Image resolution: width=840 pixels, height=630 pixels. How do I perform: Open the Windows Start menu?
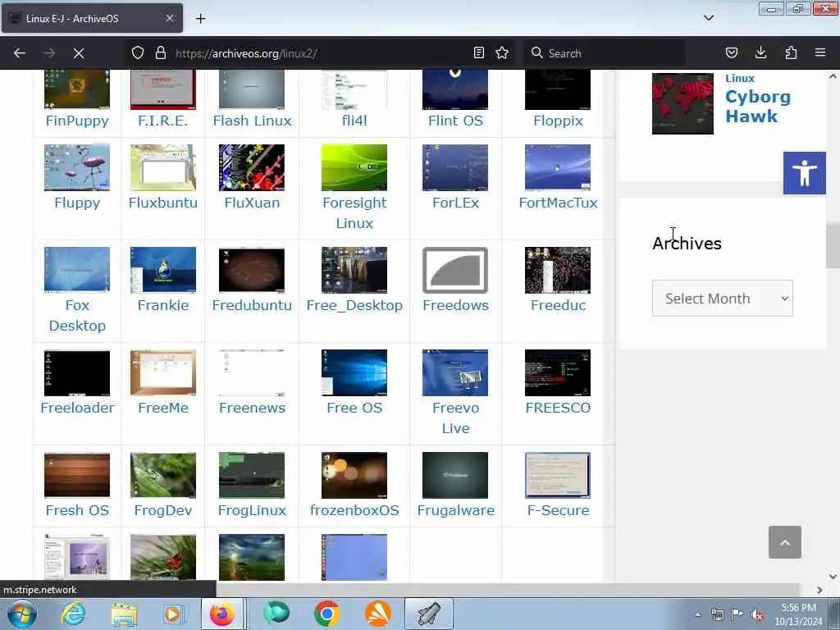pos(22,614)
